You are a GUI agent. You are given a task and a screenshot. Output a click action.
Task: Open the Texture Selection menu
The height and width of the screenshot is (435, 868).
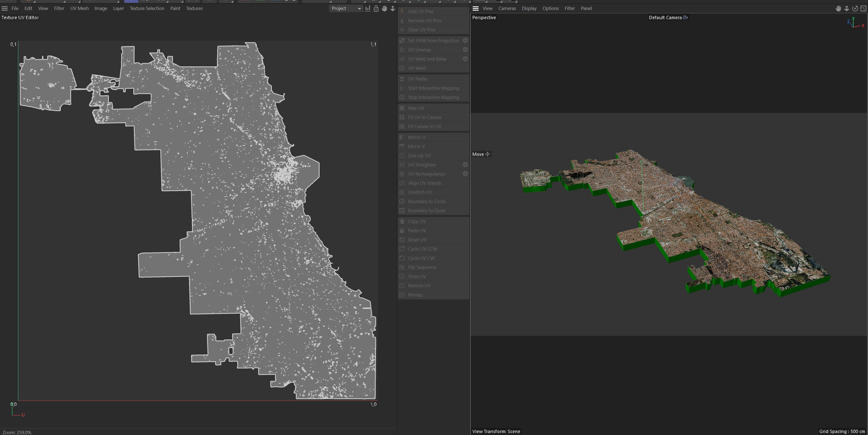pos(147,8)
